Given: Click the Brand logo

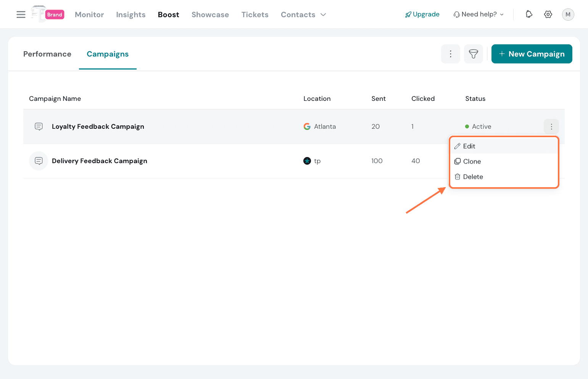Looking at the screenshot, I should pos(48,15).
